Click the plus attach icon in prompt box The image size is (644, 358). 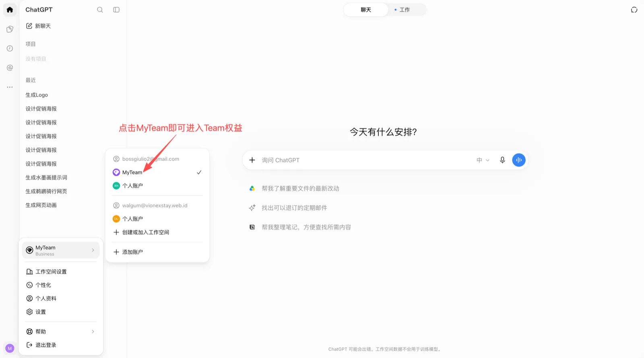coord(252,160)
